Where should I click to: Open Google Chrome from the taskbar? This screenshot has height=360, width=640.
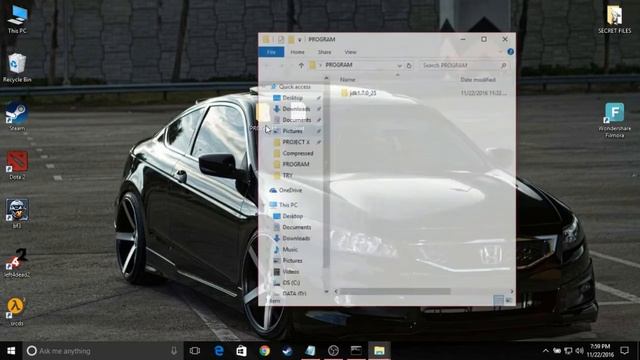(x=264, y=351)
